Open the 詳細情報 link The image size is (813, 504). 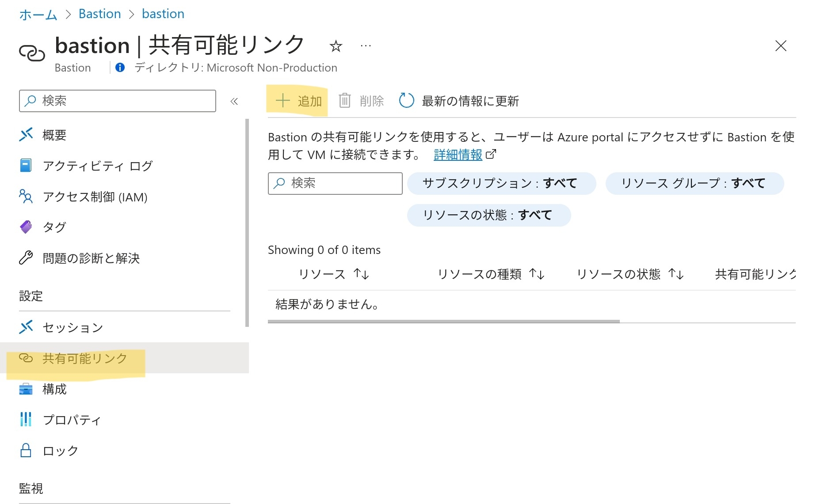pos(458,155)
